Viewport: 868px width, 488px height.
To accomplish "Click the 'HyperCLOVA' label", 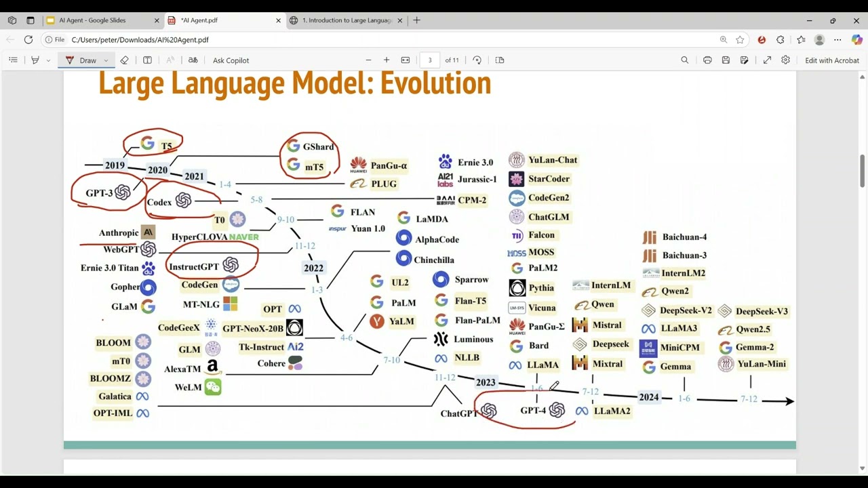I will (199, 237).
